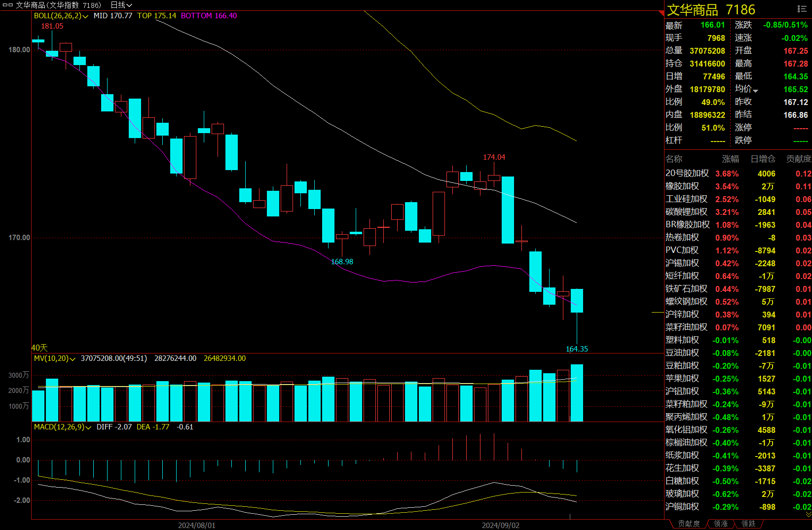This screenshot has height=530, width=812.
Task: Click the DIFF -2.07 MACD value
Action: click(x=114, y=427)
